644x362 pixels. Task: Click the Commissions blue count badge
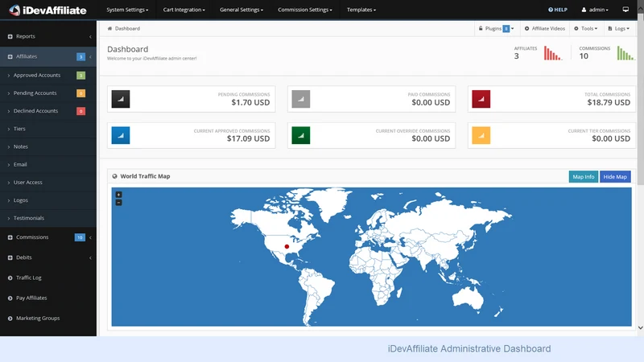pos(80,237)
